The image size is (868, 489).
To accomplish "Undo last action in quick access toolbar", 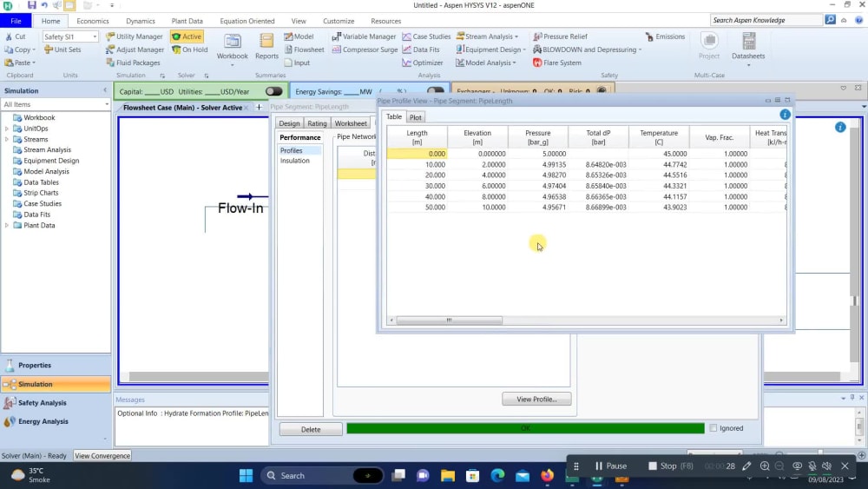I will click(43, 5).
